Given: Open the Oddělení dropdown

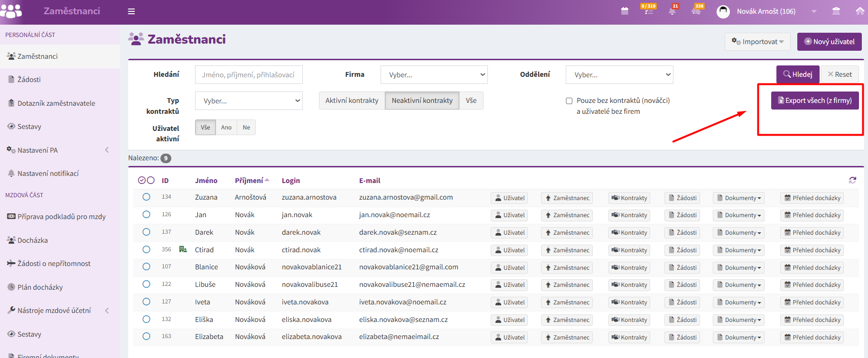Looking at the screenshot, I should (x=619, y=75).
